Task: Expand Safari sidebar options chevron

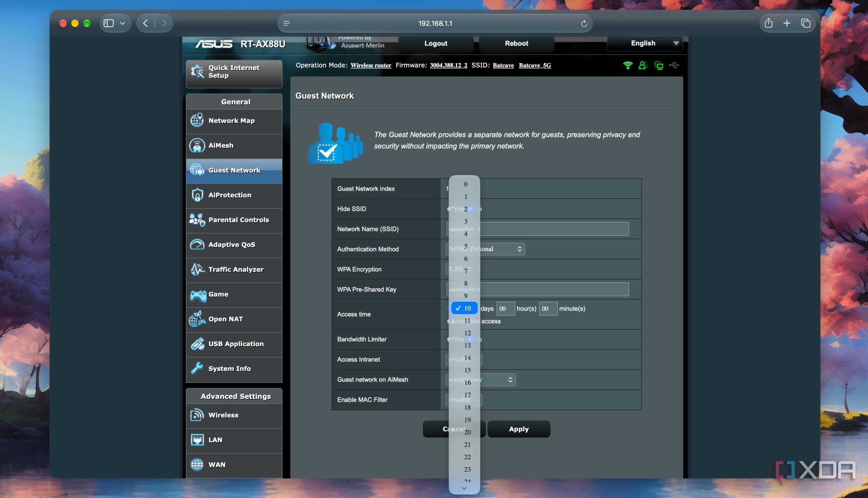Action: (122, 23)
